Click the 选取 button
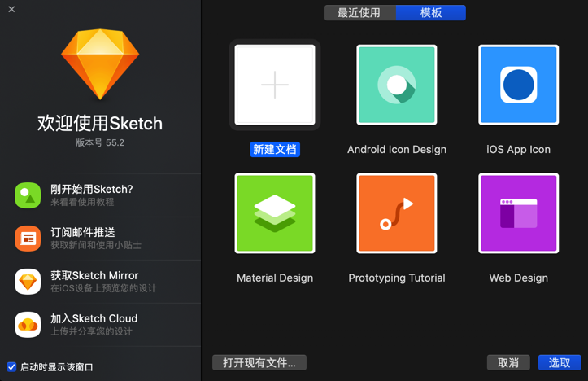 [x=560, y=362]
